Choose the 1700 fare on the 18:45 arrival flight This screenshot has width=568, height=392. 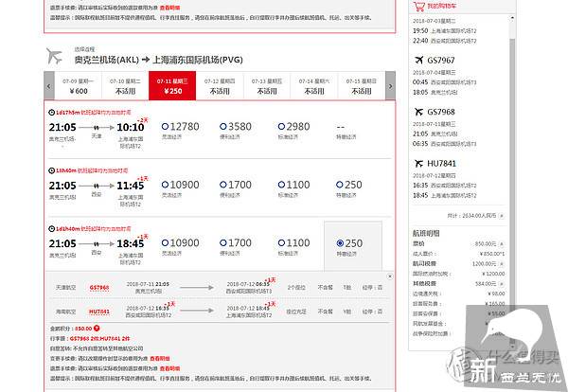223,242
